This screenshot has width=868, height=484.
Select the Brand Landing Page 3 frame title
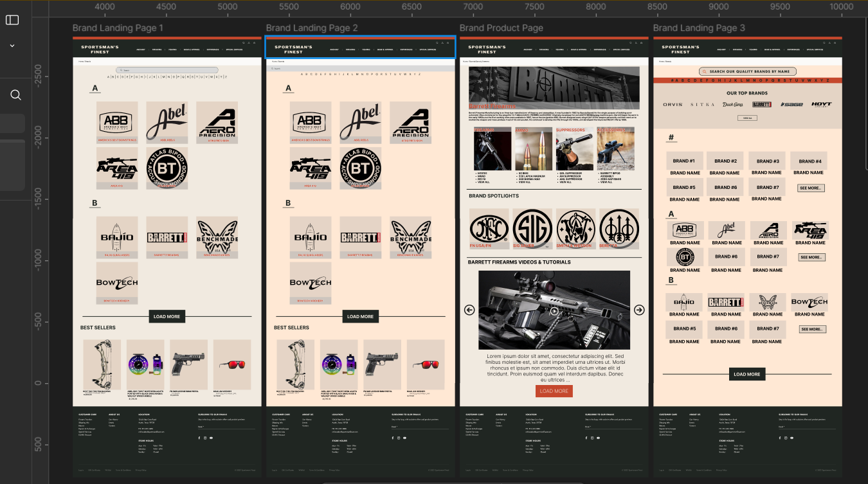coord(699,28)
